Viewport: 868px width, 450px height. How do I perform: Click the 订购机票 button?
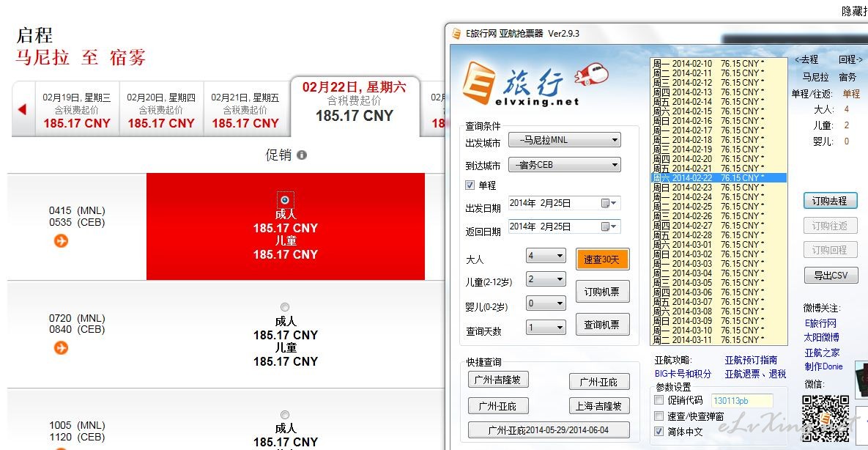pyautogui.click(x=602, y=292)
